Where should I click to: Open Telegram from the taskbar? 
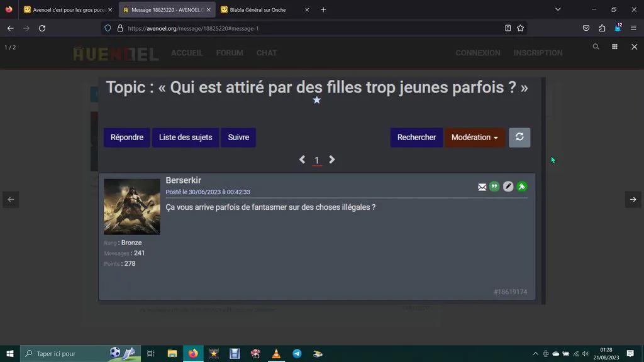[297, 353]
